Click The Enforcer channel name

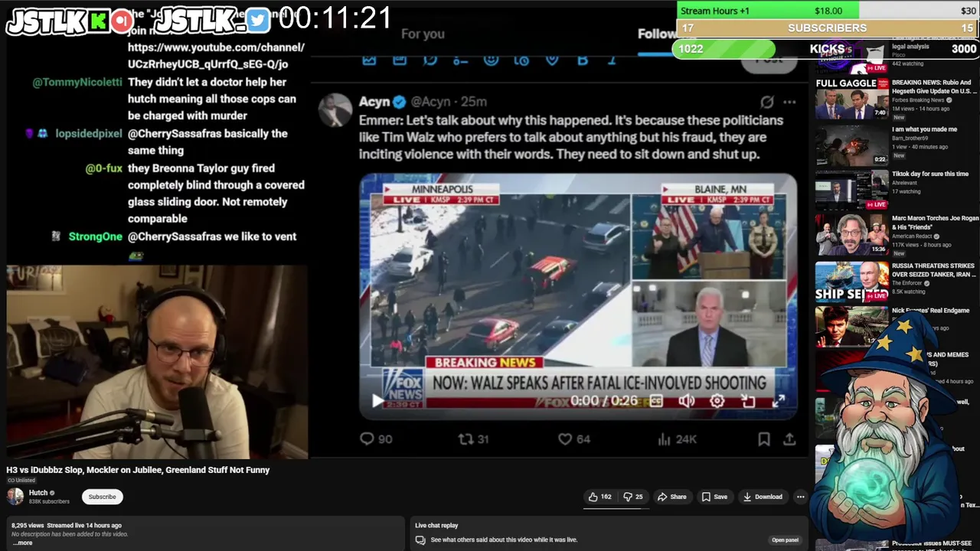(908, 283)
